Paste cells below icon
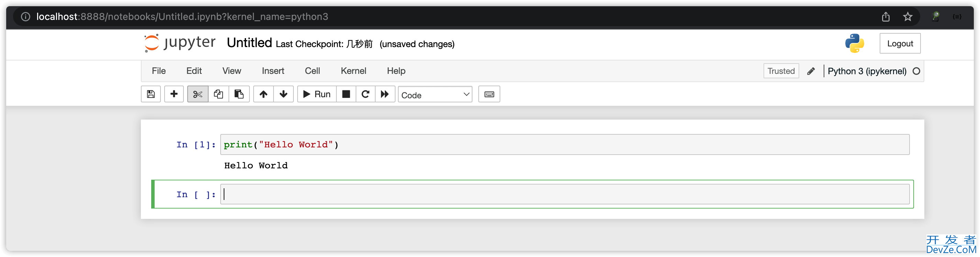This screenshot has height=257, width=980. click(x=239, y=94)
